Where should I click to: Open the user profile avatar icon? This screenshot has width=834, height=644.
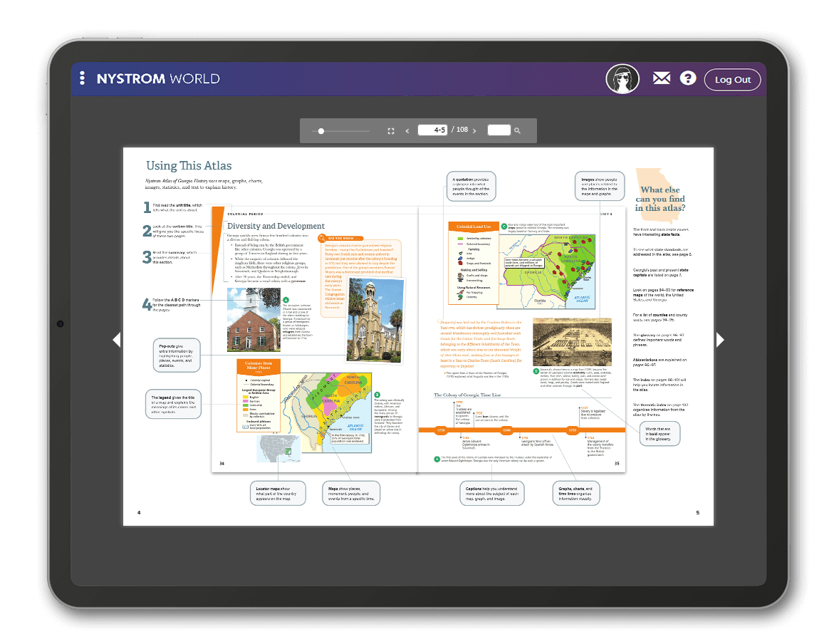(622, 78)
